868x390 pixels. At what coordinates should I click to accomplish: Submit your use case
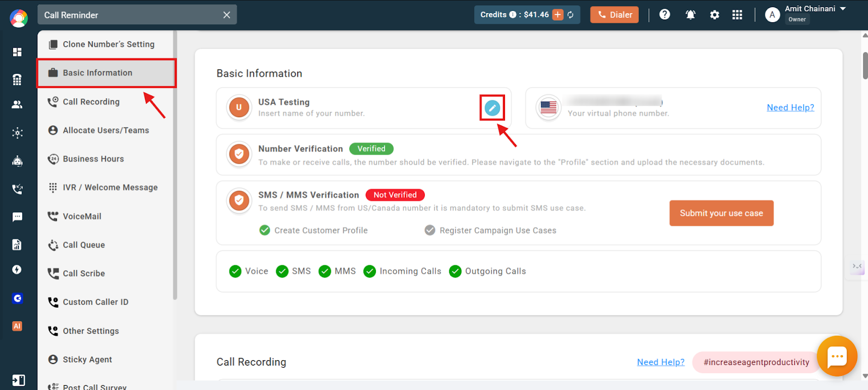[721, 213]
